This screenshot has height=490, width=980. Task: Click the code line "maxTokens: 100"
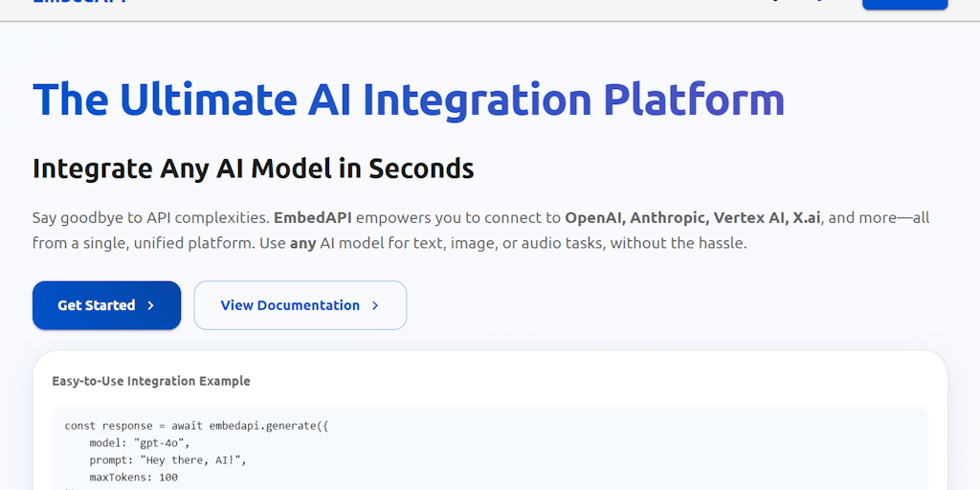tap(133, 478)
